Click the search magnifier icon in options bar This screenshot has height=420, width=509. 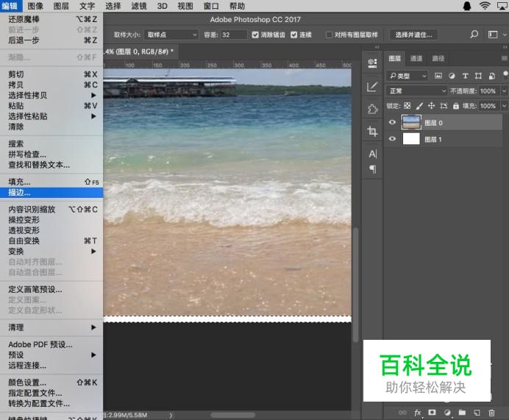tap(474, 34)
